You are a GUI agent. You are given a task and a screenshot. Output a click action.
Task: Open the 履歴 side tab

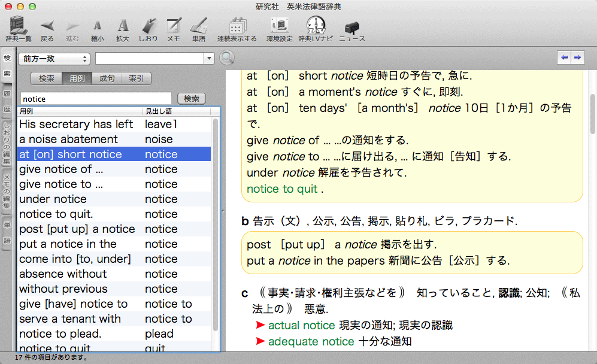(x=7, y=102)
